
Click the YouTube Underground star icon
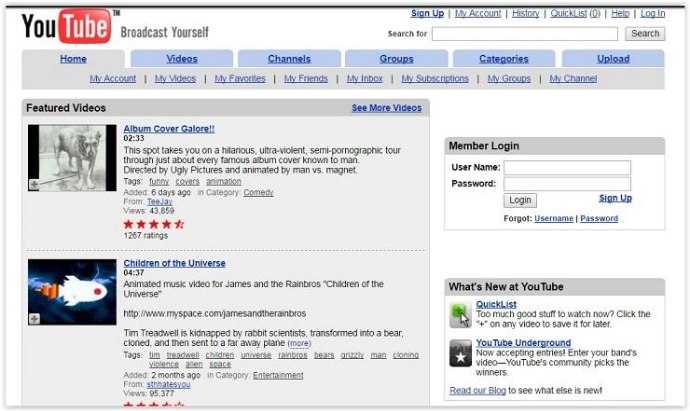click(460, 353)
